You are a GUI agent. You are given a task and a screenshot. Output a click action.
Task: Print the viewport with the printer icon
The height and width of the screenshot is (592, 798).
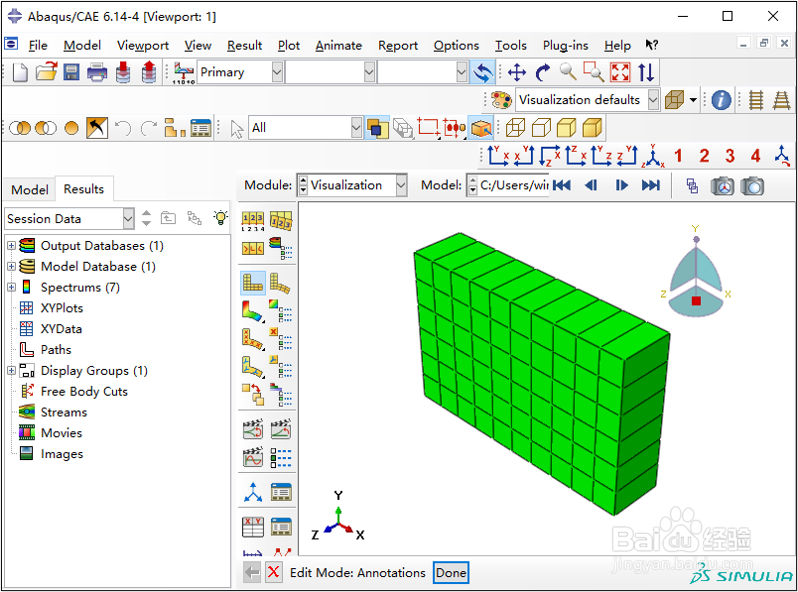(x=97, y=72)
